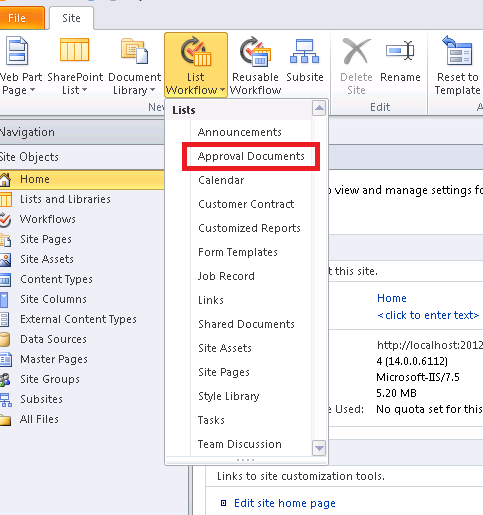
Task: Click the Data Sources cylinder icon
Action: (5, 339)
